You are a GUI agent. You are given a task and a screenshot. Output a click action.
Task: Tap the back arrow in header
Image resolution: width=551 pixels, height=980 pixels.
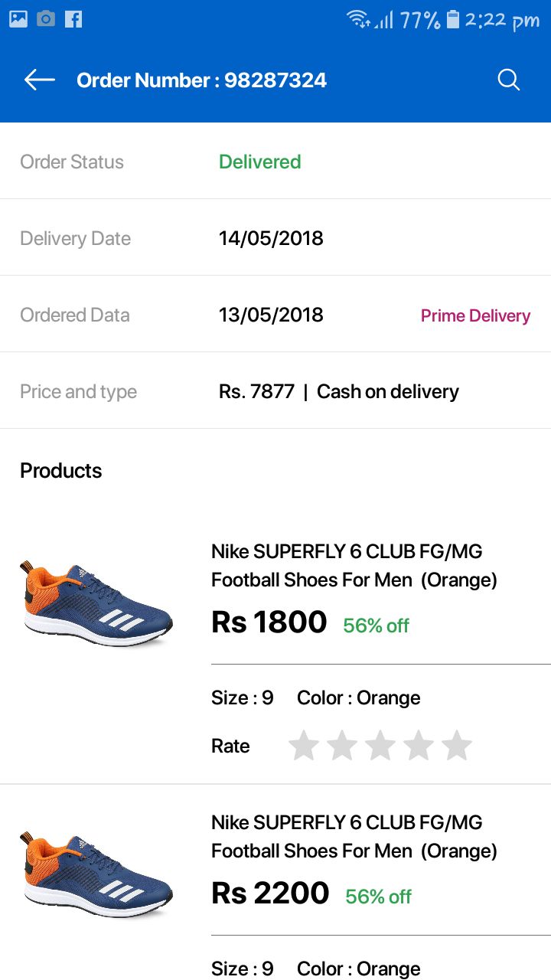click(40, 80)
